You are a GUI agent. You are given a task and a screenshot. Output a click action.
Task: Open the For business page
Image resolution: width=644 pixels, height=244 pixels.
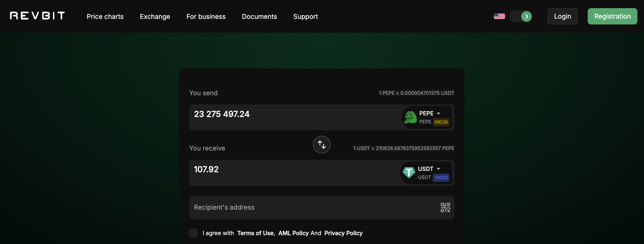(x=206, y=17)
